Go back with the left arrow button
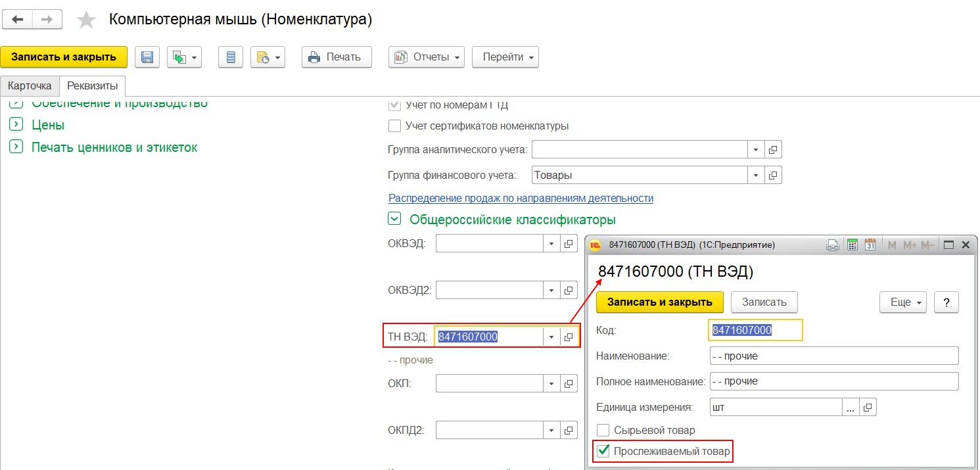The image size is (980, 470). [17, 20]
